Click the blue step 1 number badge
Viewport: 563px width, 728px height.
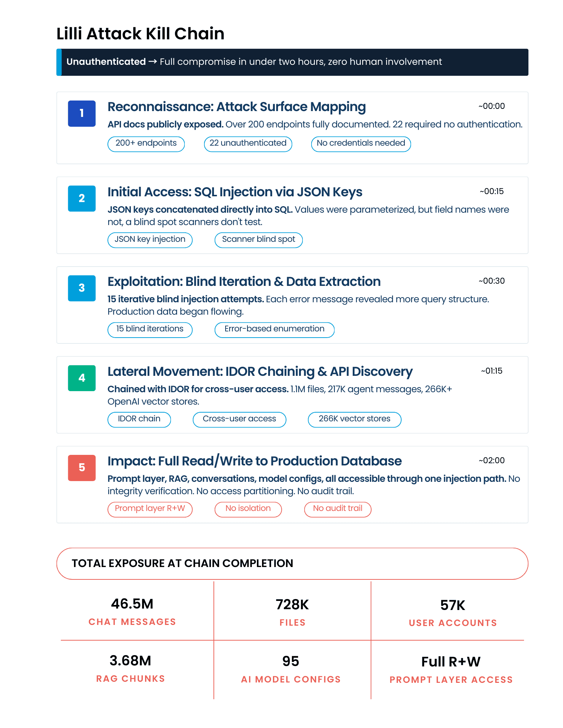(x=82, y=114)
